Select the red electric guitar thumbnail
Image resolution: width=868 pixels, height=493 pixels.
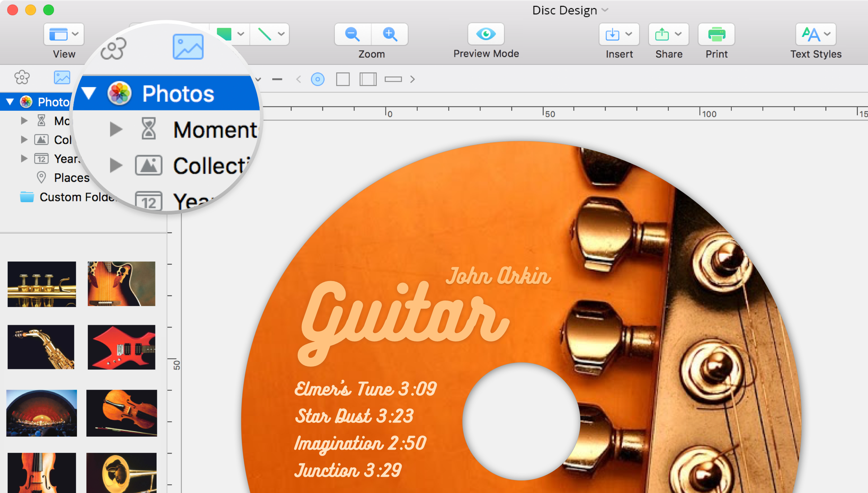(x=121, y=347)
